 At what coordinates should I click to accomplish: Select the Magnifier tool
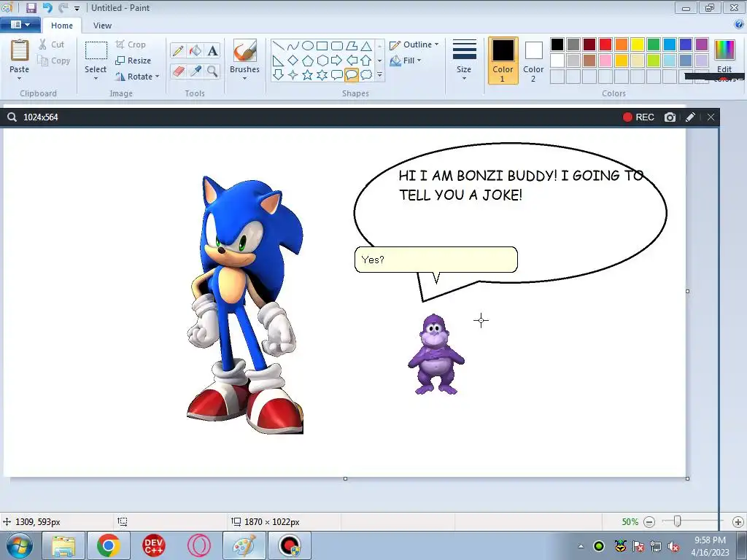click(212, 71)
